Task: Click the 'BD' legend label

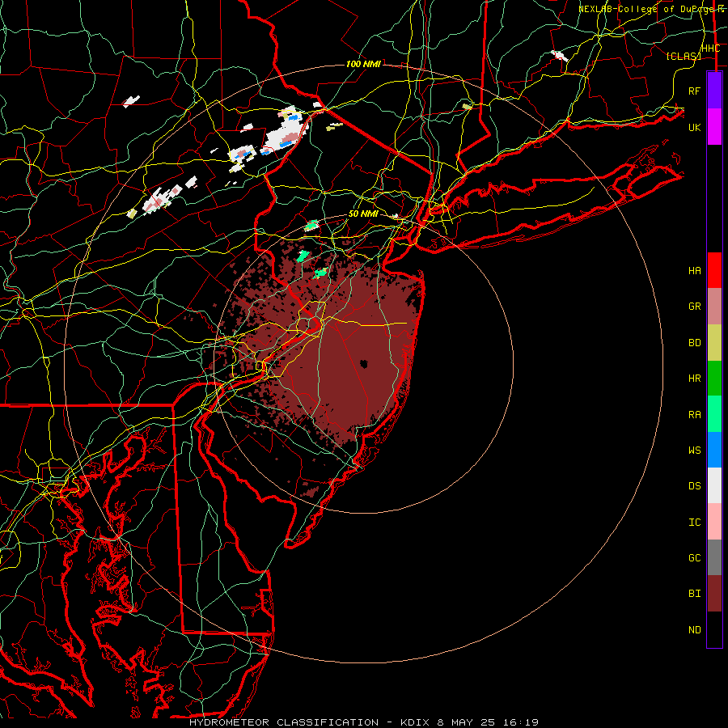Action: [x=694, y=343]
